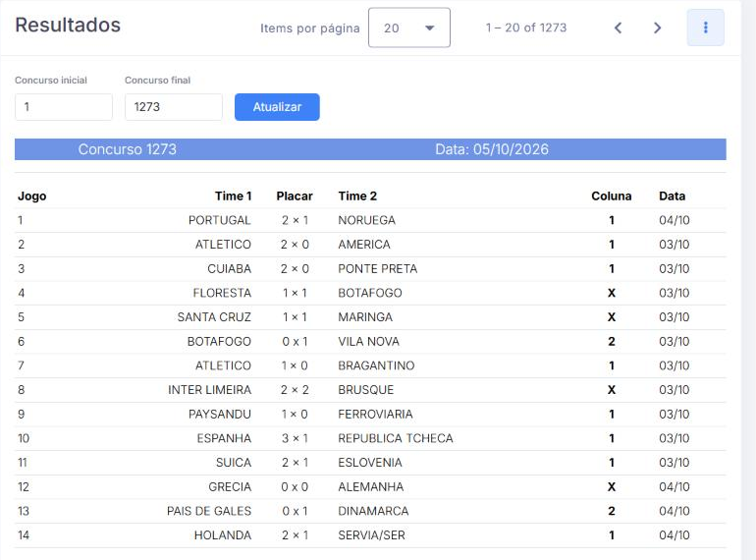Select the BRAGANTINO team cell
Image resolution: width=756 pixels, height=560 pixels.
(x=376, y=365)
